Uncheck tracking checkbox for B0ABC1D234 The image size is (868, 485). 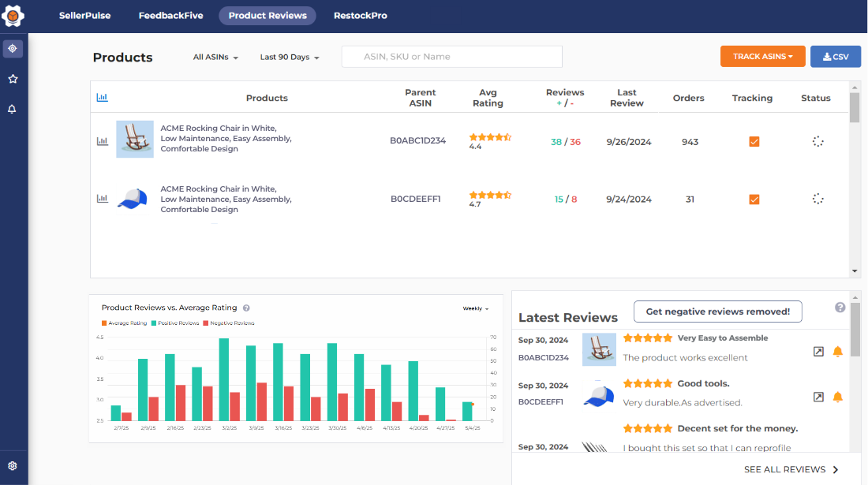coord(754,142)
